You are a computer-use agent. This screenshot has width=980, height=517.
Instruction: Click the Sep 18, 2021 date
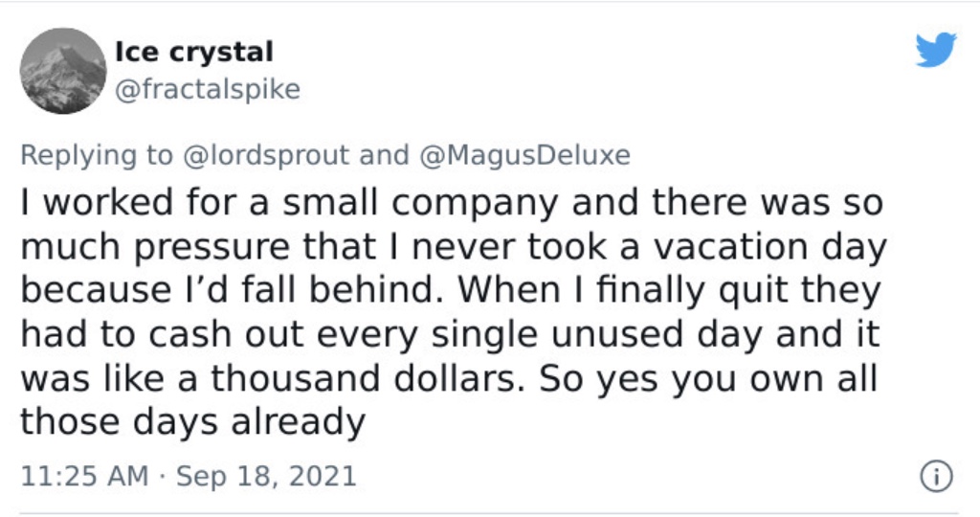point(266,476)
